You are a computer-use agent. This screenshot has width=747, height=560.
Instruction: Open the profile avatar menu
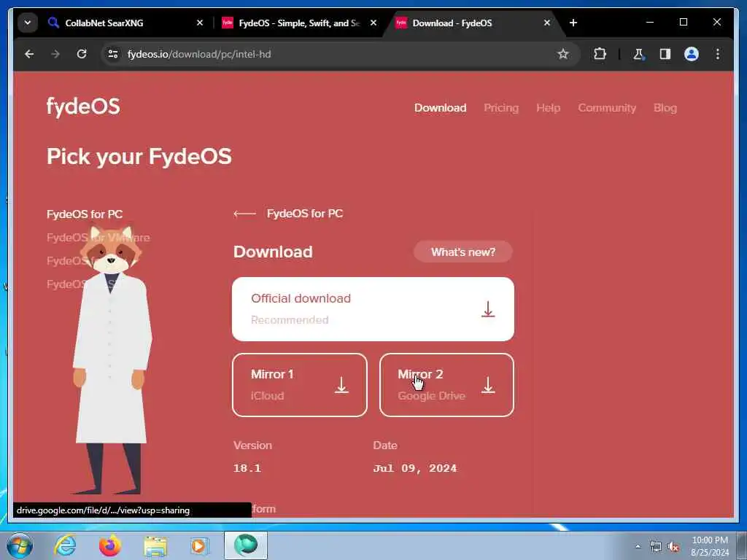tap(692, 54)
